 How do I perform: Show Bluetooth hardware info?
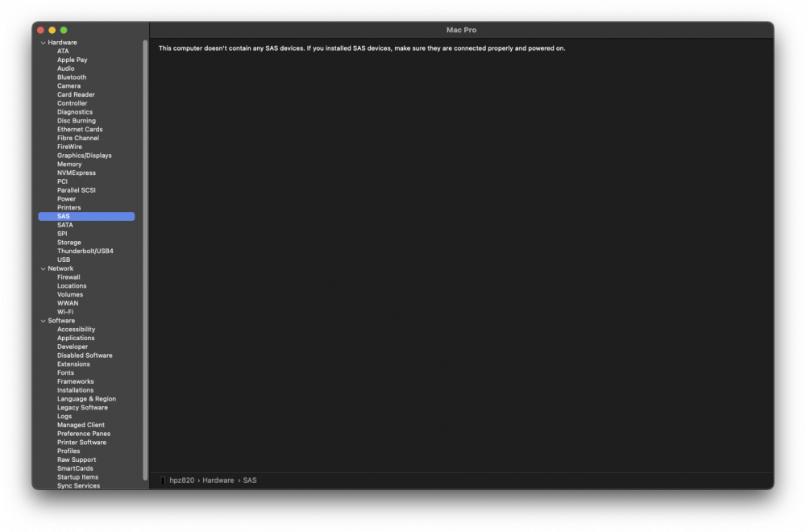click(x=72, y=77)
